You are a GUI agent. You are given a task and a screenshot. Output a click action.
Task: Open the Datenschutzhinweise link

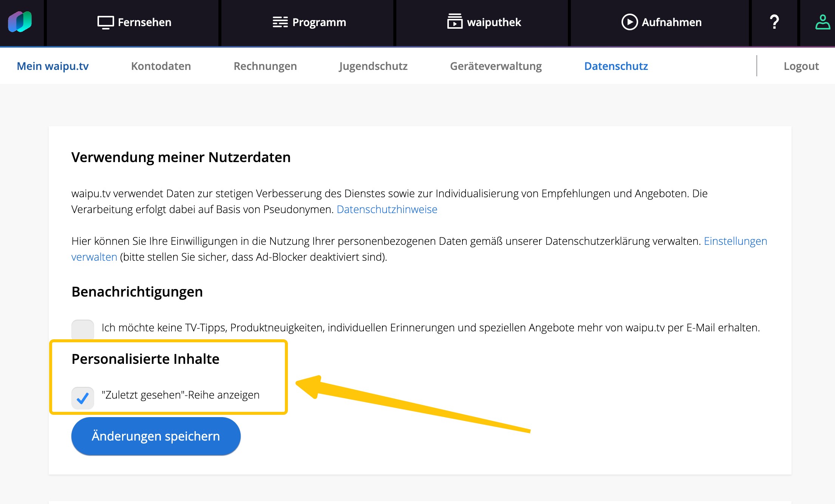pos(387,209)
